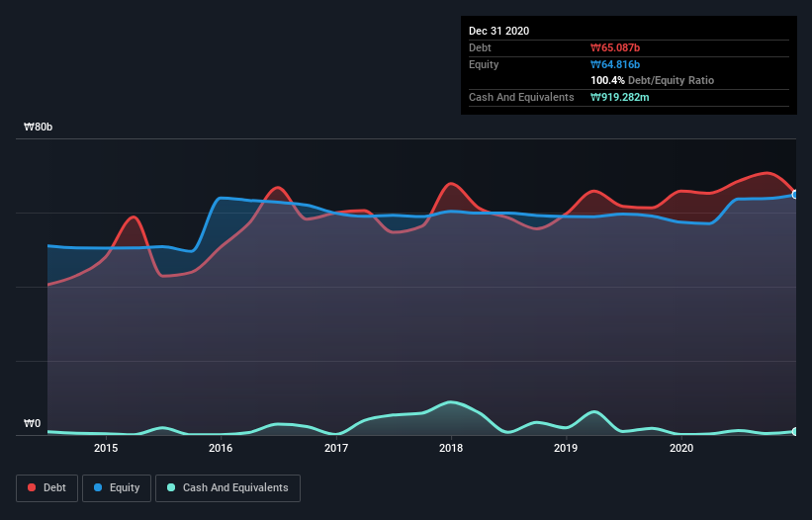Click the 2018 x-axis label
This screenshot has height=520, width=812.
coord(451,448)
